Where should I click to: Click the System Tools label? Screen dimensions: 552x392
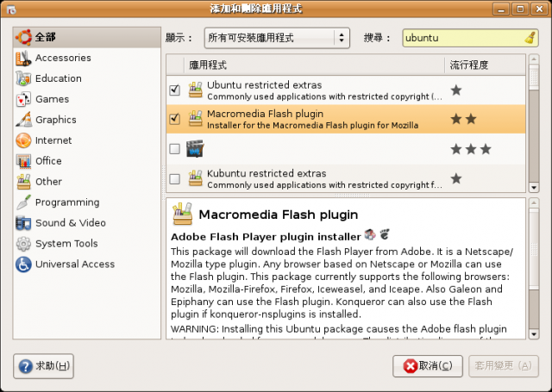click(x=66, y=243)
